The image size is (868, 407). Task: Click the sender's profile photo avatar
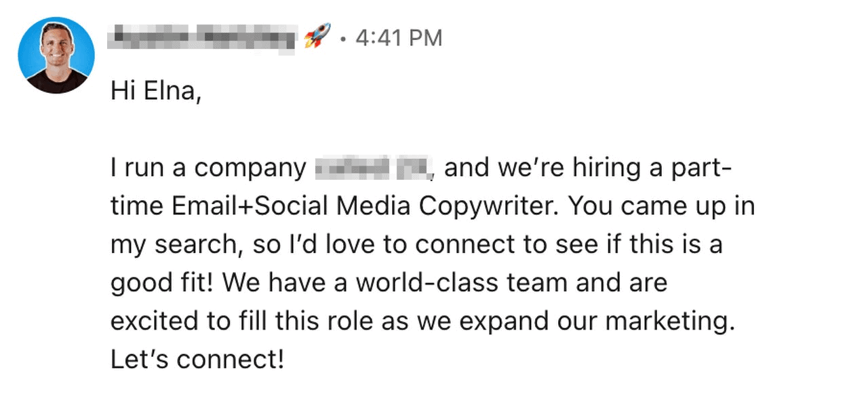tap(56, 55)
